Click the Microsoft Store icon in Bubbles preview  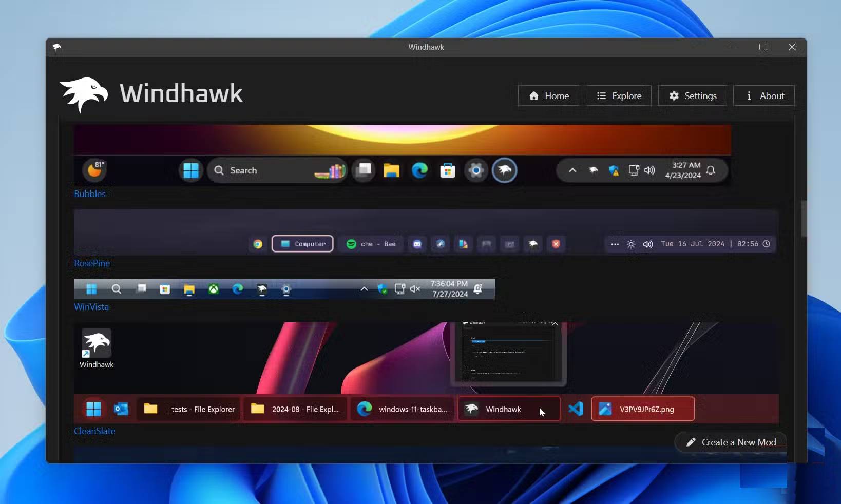pyautogui.click(x=448, y=170)
